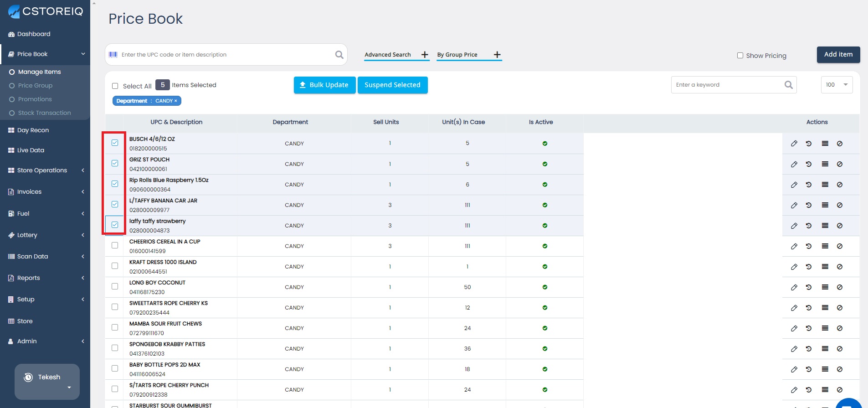Click the Suspend Selected button

pos(392,85)
